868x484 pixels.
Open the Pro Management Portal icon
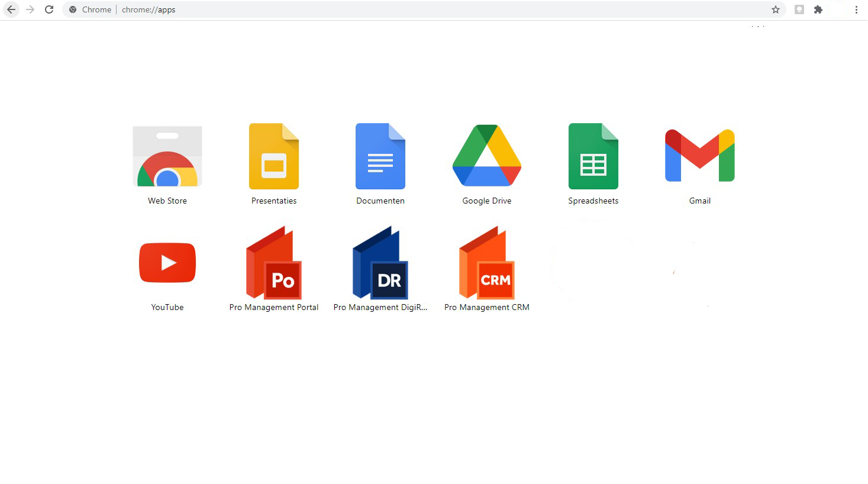coord(274,263)
